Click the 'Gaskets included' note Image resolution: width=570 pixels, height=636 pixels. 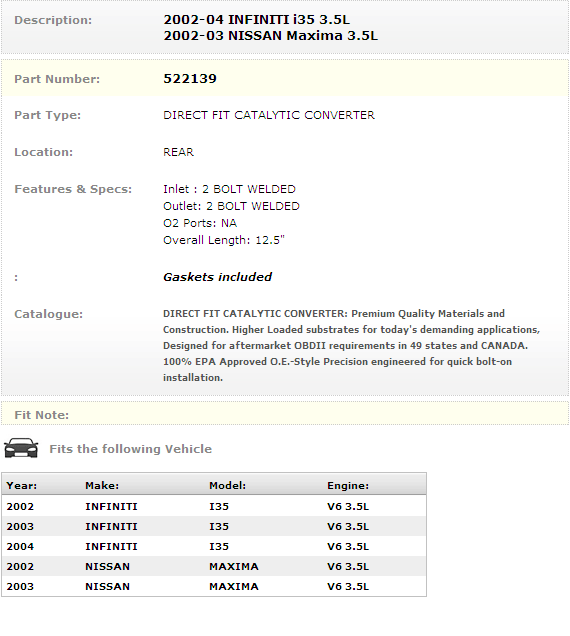tap(217, 277)
